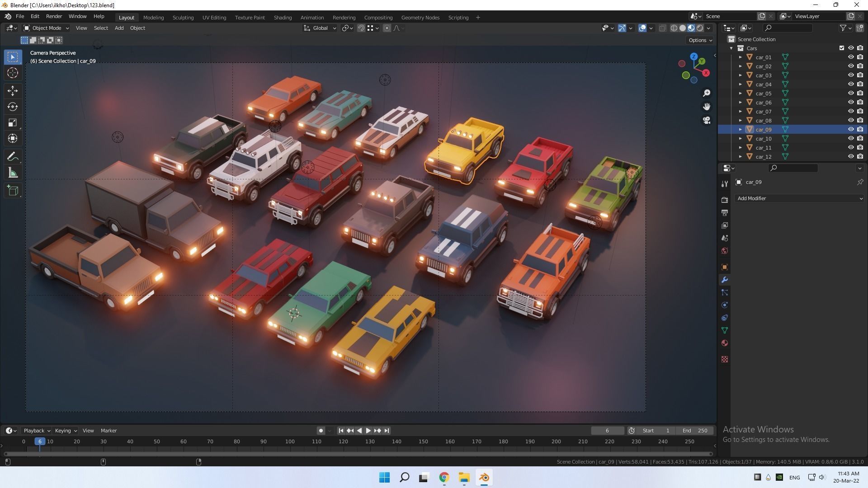868x488 pixels.
Task: Open the Scene properties tab
Action: click(725, 238)
